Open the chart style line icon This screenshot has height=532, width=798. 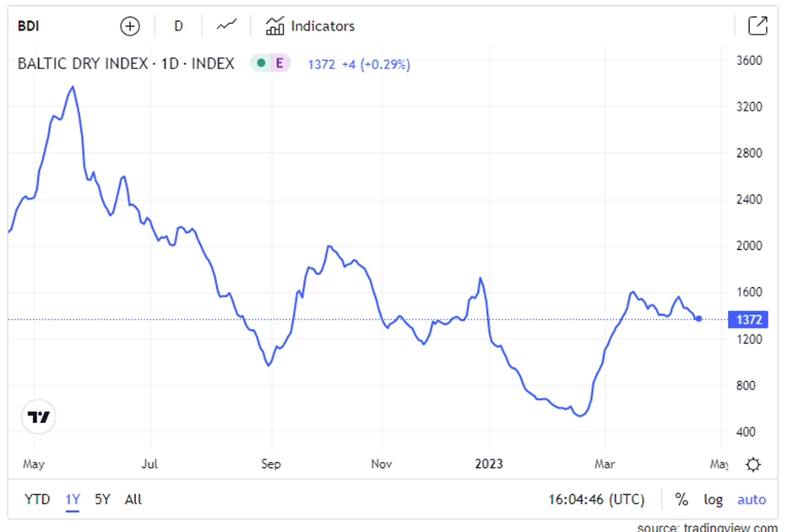pyautogui.click(x=226, y=26)
